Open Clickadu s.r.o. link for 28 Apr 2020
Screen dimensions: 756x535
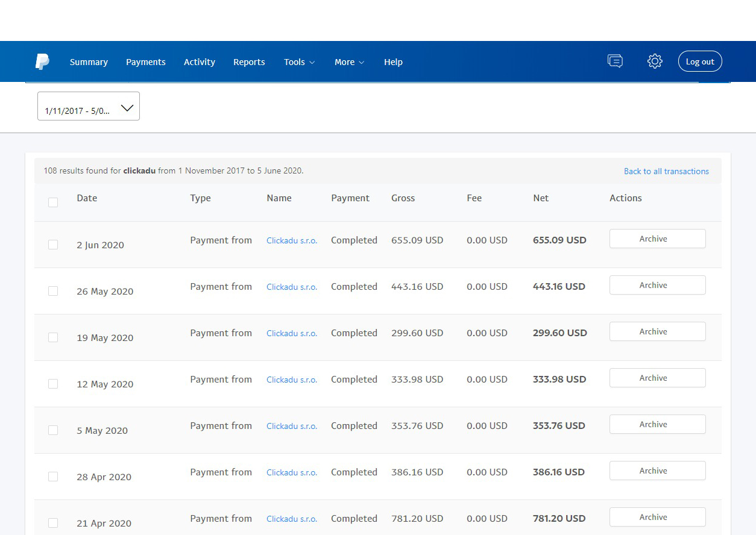coord(292,472)
